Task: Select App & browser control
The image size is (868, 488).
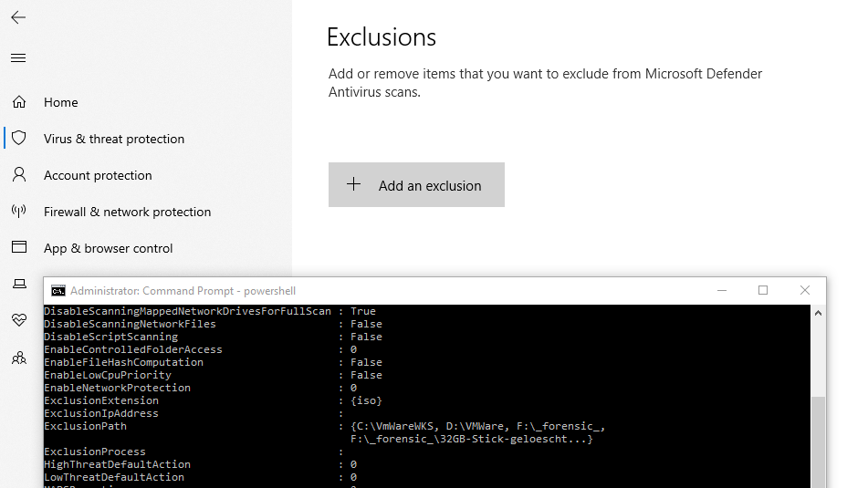Action: [x=109, y=248]
